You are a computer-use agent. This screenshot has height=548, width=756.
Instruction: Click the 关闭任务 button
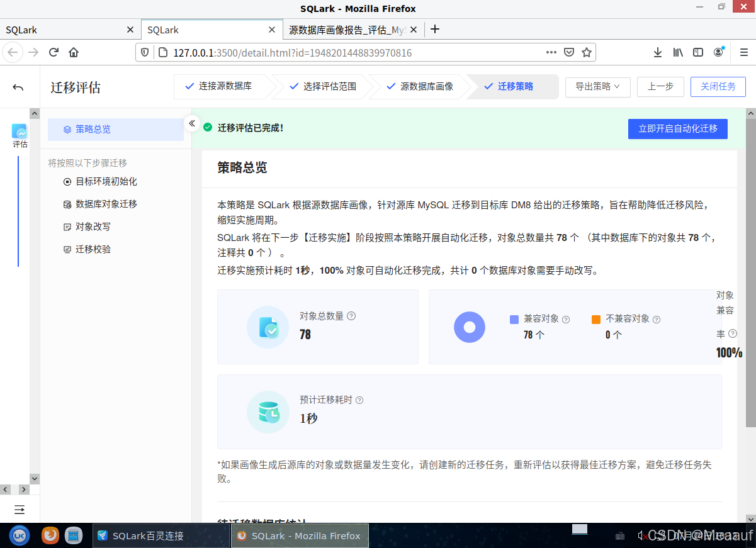[x=718, y=87]
